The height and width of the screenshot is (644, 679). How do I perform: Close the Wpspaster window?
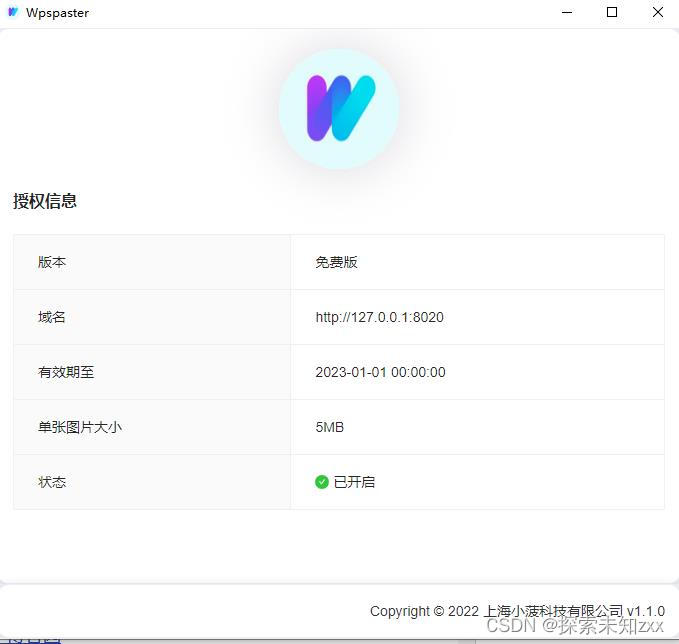[x=658, y=12]
